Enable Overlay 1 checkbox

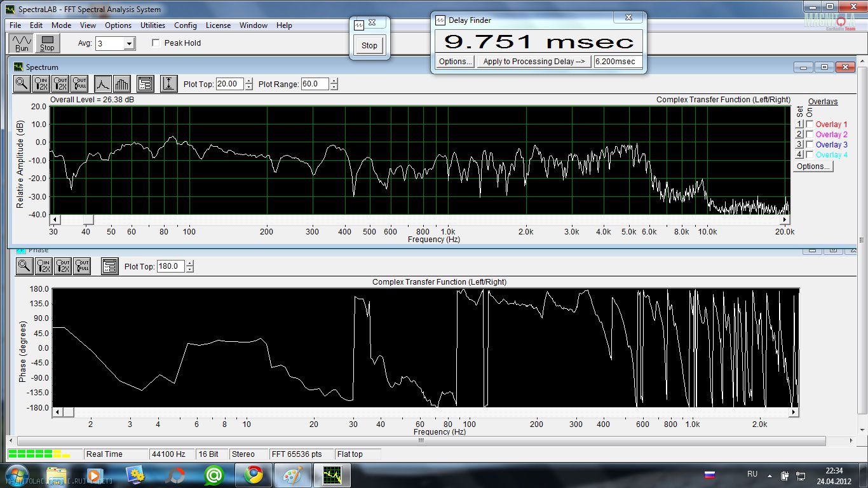[810, 125]
